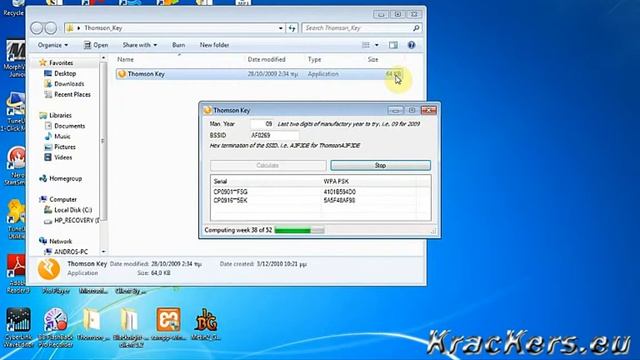Open Morpheus Junior desktop icon
This screenshot has height=360, width=640.
pos(16,58)
